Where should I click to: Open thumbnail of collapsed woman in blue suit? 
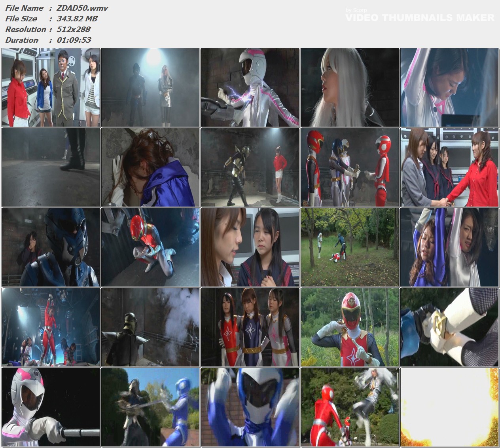click(x=151, y=167)
